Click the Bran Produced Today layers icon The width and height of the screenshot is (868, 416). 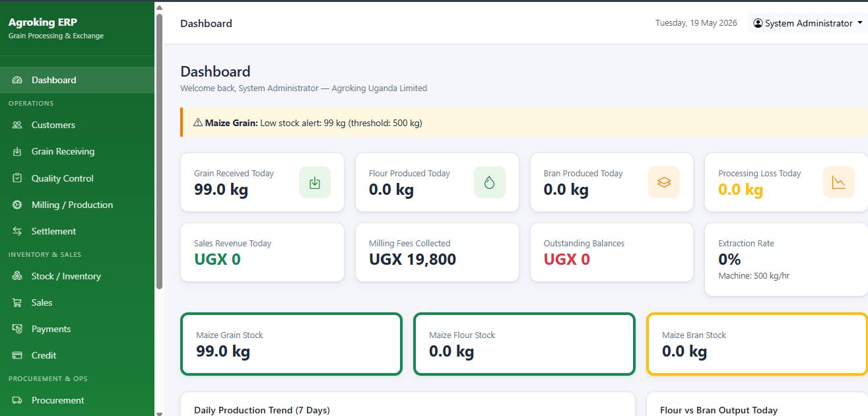click(664, 182)
